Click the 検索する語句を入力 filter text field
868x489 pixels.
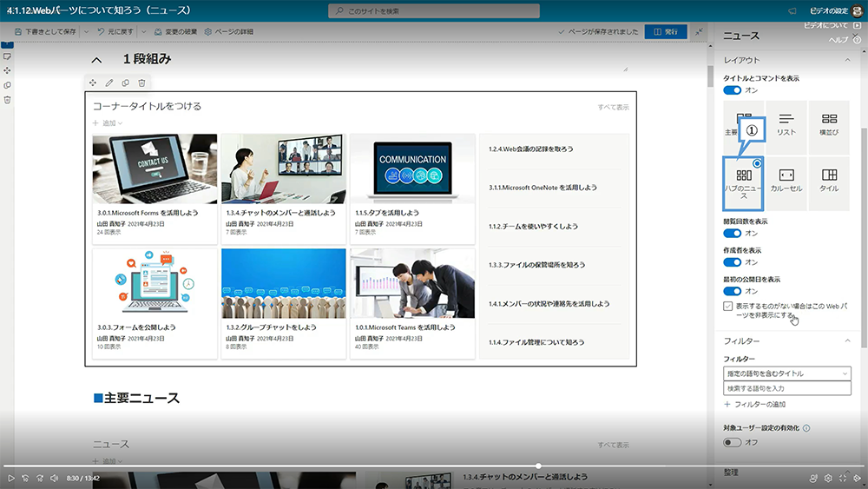click(x=786, y=388)
